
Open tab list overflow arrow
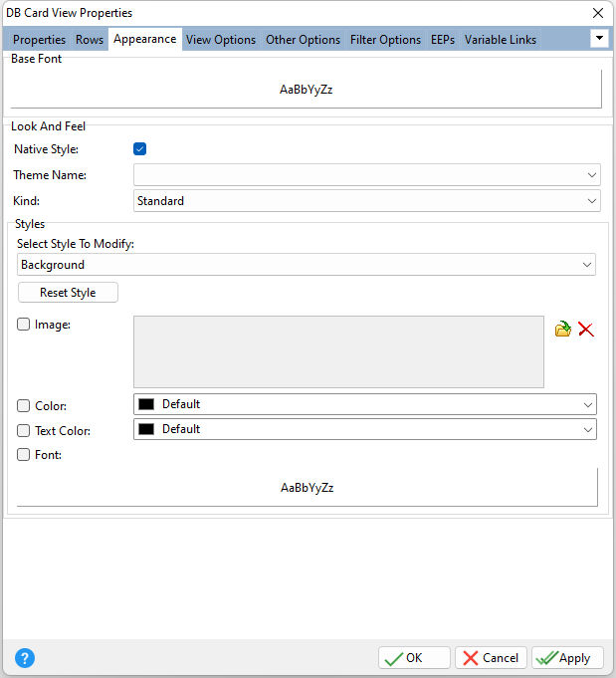[x=599, y=39]
